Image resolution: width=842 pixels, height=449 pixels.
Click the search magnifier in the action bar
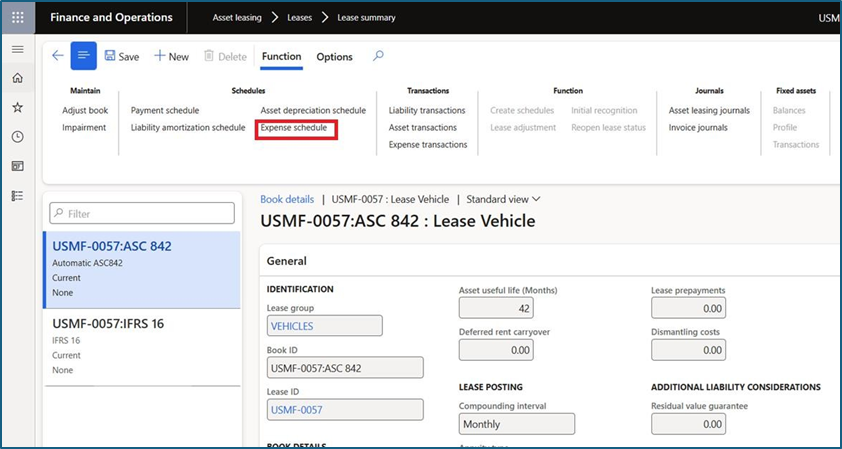[378, 56]
